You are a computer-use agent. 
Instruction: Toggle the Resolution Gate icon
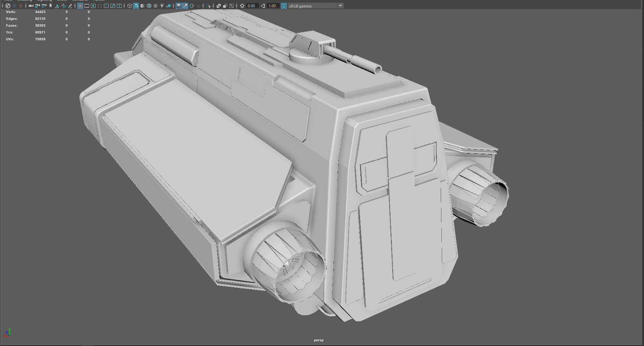(x=93, y=6)
